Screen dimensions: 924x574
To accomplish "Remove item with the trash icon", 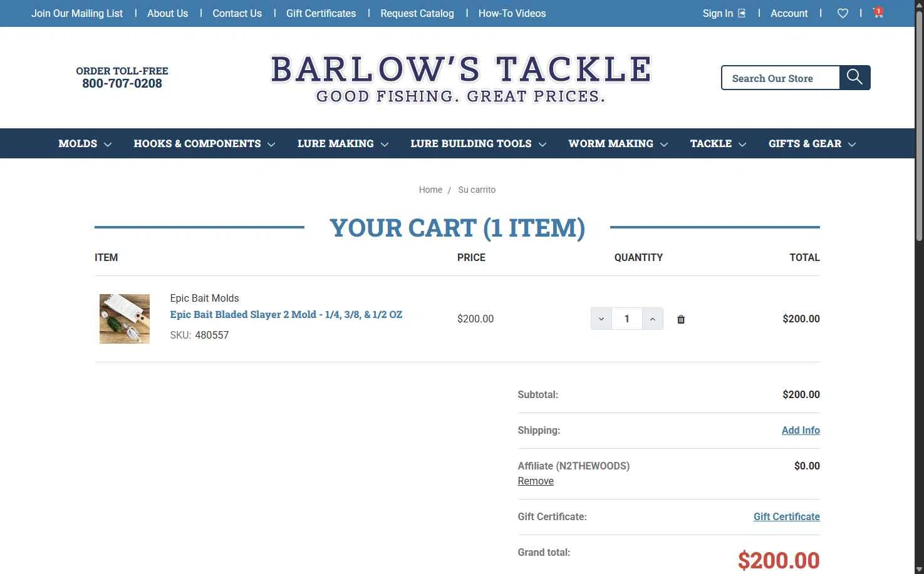I will point(681,319).
